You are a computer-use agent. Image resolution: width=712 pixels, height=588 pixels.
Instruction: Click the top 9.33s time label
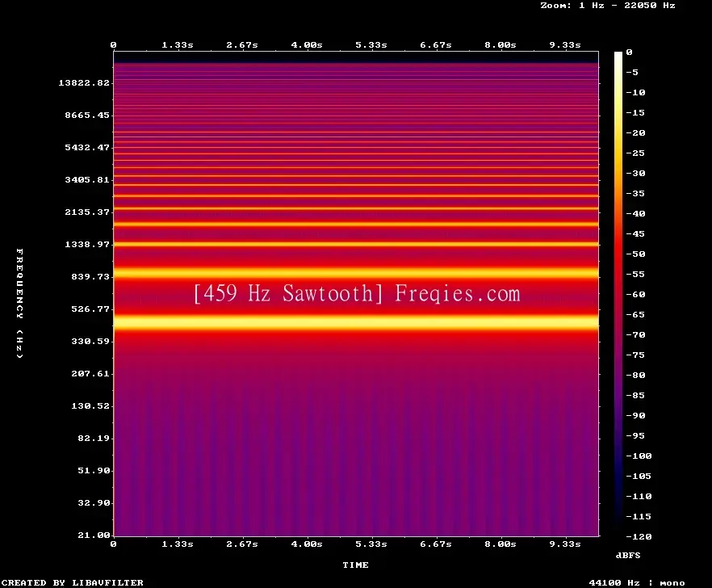tap(565, 45)
